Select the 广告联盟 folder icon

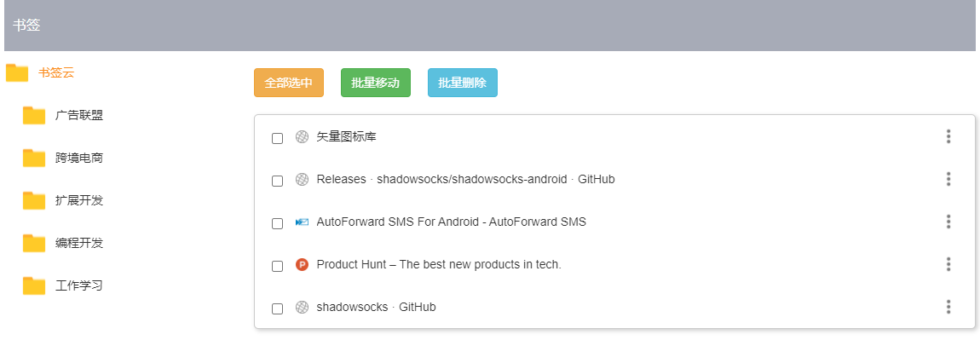click(34, 116)
